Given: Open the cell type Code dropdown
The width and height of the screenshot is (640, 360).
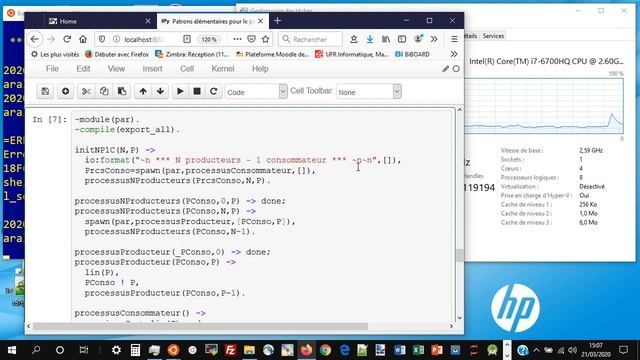Looking at the screenshot, I should pyautogui.click(x=256, y=91).
